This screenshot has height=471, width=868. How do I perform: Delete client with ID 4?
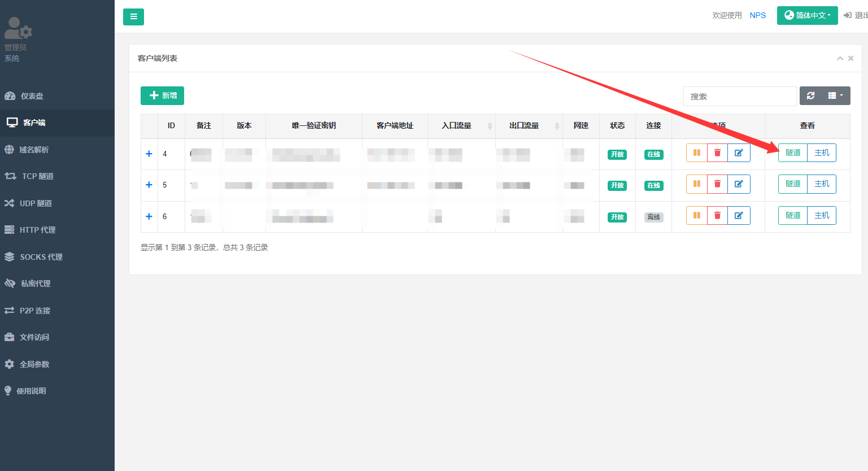[717, 153]
